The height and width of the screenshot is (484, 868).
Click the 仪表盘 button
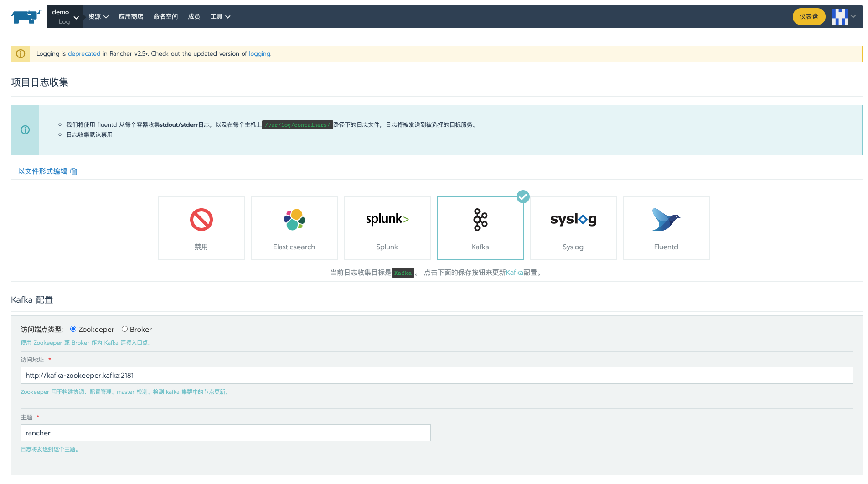click(x=809, y=17)
